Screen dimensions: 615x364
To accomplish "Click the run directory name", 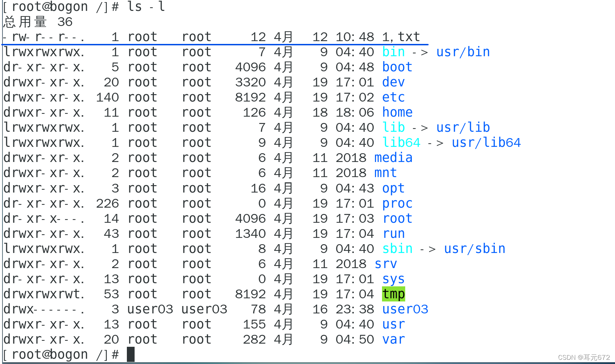I will [393, 234].
